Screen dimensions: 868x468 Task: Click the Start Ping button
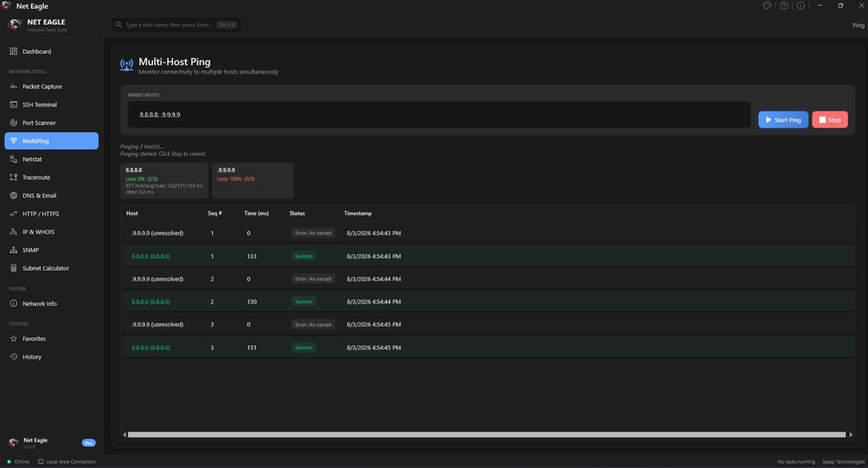(783, 119)
